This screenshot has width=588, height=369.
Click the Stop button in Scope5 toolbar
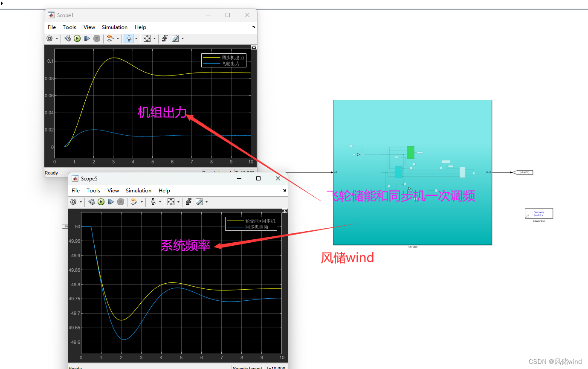[121, 202]
